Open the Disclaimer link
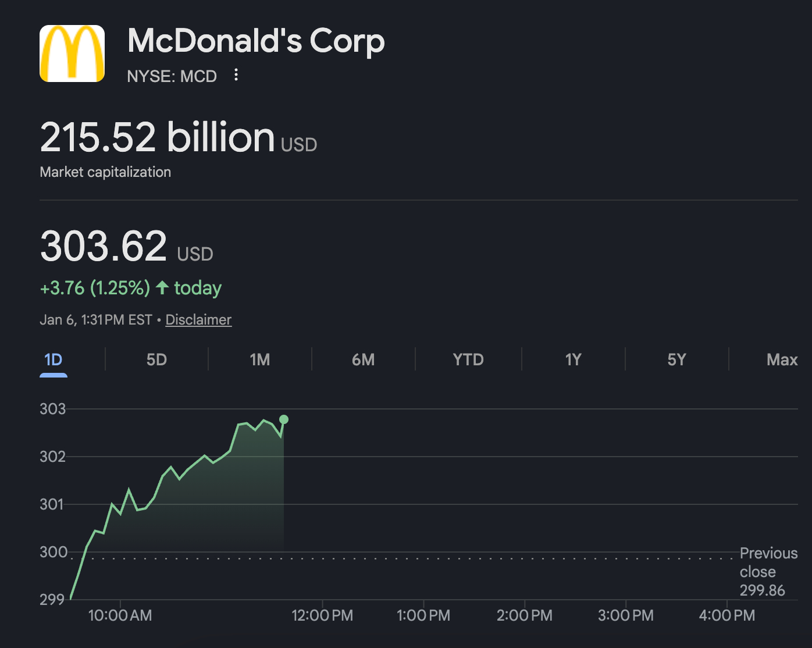This screenshot has width=812, height=648. pyautogui.click(x=198, y=320)
